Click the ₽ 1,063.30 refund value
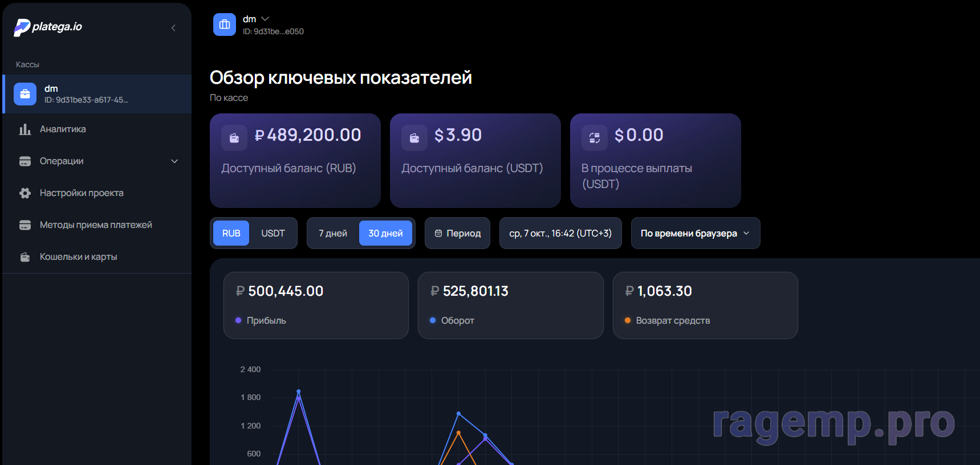This screenshot has width=980, height=465. tap(658, 291)
